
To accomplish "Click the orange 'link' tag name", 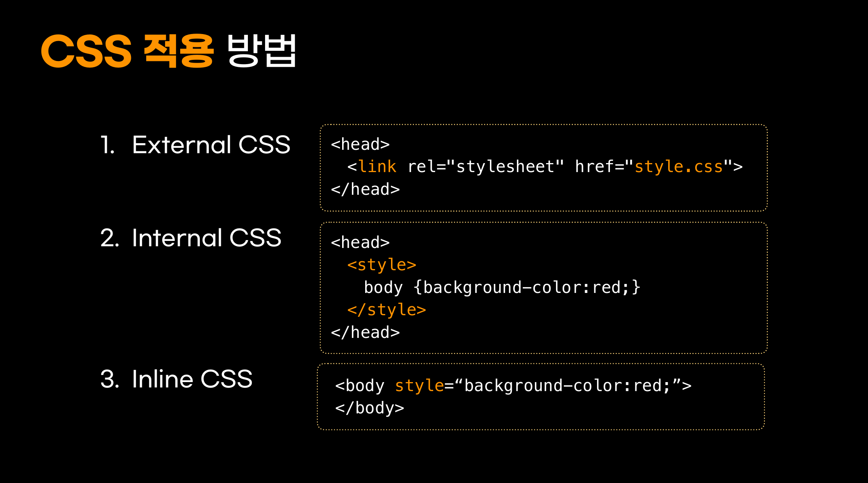I will click(377, 167).
